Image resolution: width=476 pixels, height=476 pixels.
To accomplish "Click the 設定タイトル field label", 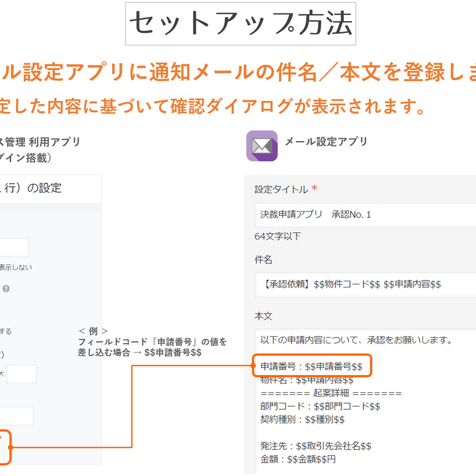I will tap(281, 189).
